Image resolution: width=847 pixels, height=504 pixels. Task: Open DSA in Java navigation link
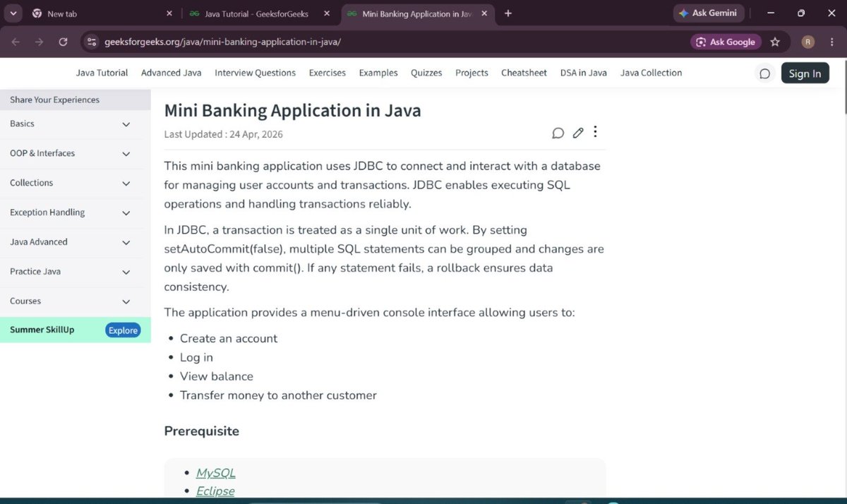584,73
